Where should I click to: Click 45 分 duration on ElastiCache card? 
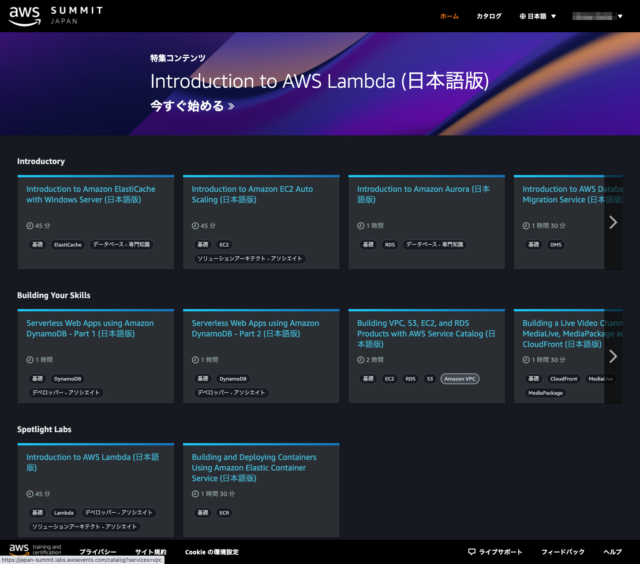(x=38, y=226)
